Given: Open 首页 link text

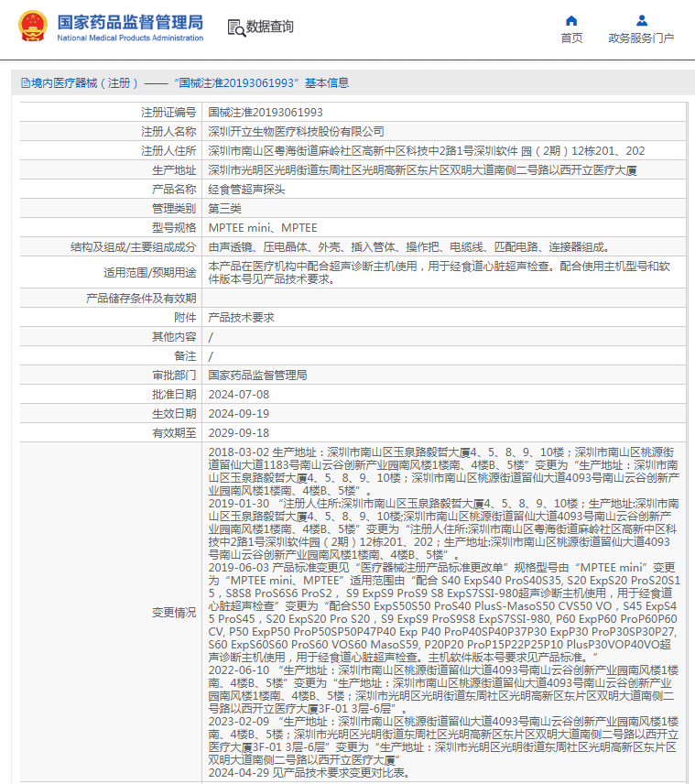Looking at the screenshot, I should click(x=571, y=38).
